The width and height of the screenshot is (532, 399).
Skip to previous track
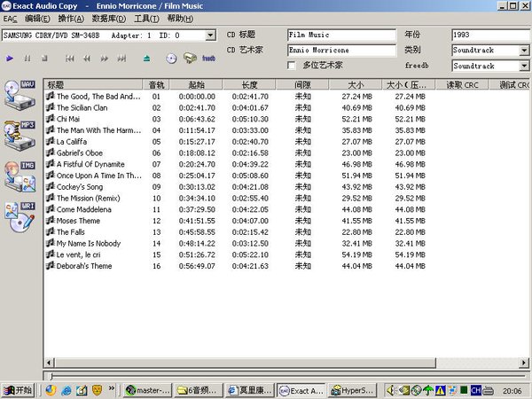[69, 59]
